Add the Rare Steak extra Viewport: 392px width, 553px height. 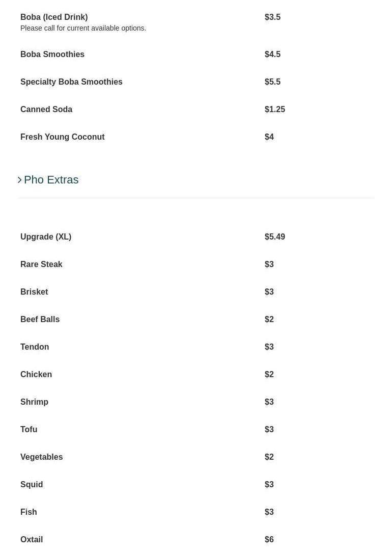(x=41, y=265)
